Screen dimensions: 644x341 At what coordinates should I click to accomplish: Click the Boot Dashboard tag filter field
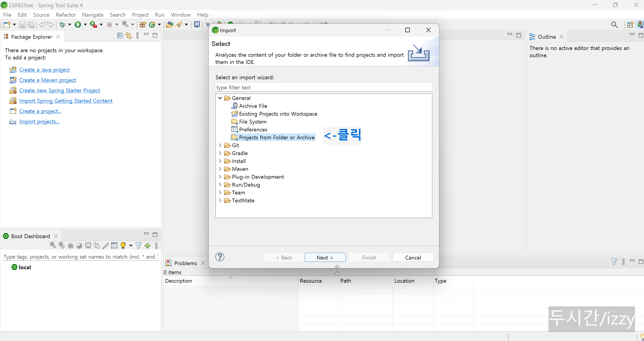click(x=80, y=257)
